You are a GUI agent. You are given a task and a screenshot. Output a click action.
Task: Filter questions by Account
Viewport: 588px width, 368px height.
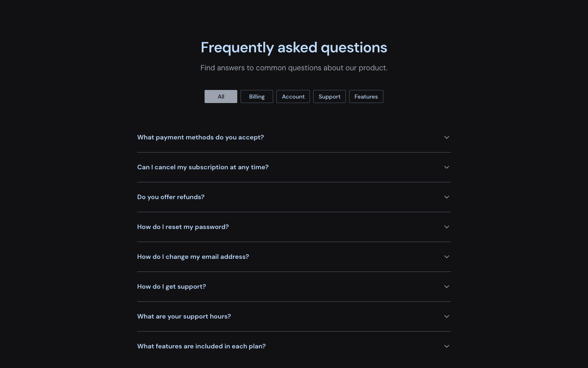(x=293, y=96)
